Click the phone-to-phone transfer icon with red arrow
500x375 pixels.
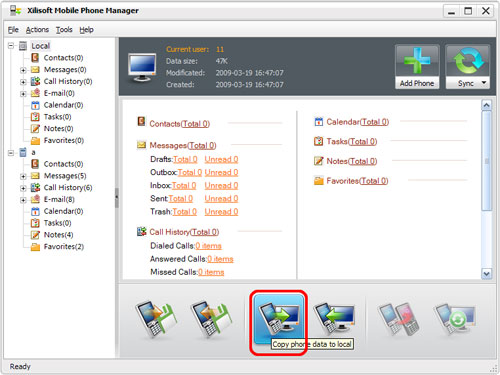tap(398, 318)
